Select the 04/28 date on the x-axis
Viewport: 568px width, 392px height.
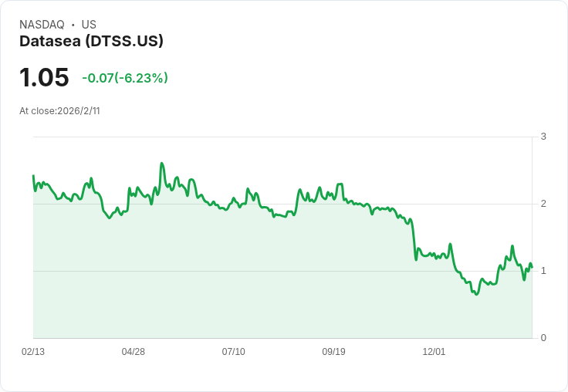click(x=134, y=352)
